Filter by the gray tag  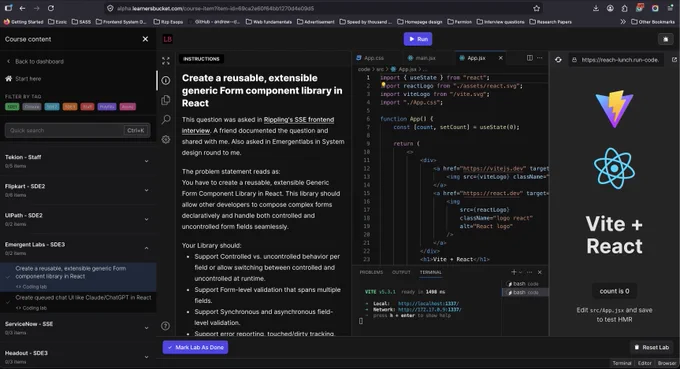[x=32, y=107]
